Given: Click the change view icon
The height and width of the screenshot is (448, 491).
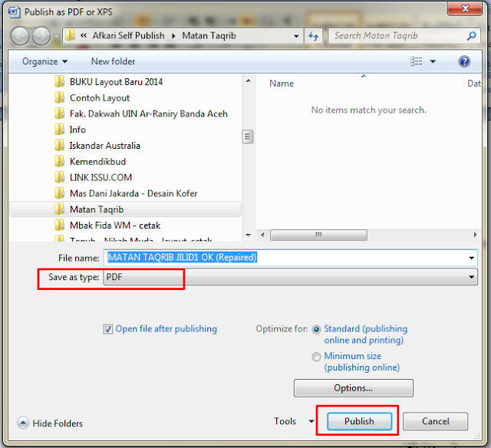Looking at the screenshot, I should (417, 61).
